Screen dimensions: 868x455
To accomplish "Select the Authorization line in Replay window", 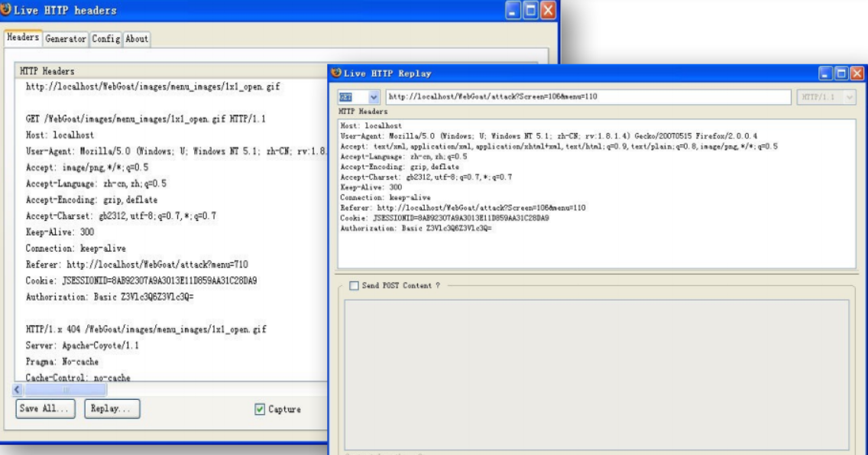I will [x=416, y=229].
